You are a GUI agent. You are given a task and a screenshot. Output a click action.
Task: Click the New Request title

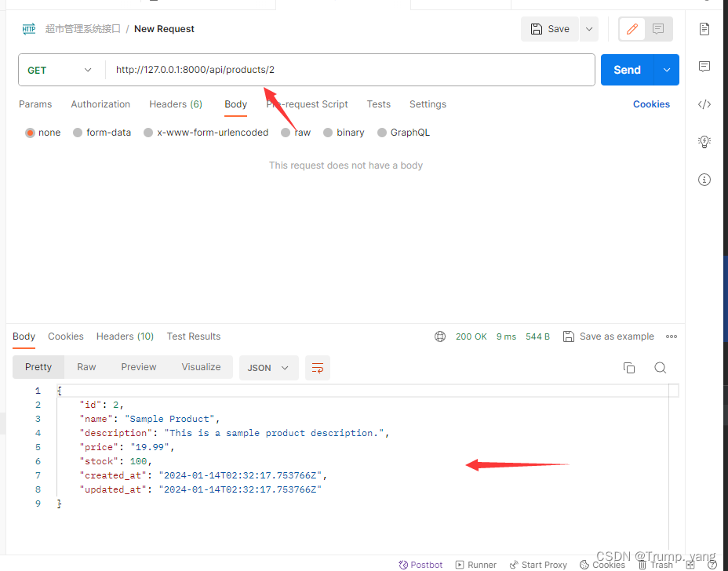165,29
